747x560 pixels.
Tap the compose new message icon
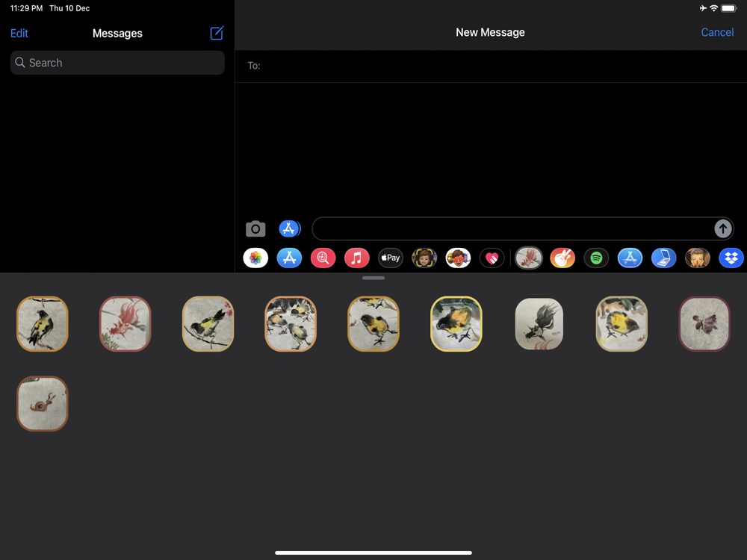(x=217, y=33)
